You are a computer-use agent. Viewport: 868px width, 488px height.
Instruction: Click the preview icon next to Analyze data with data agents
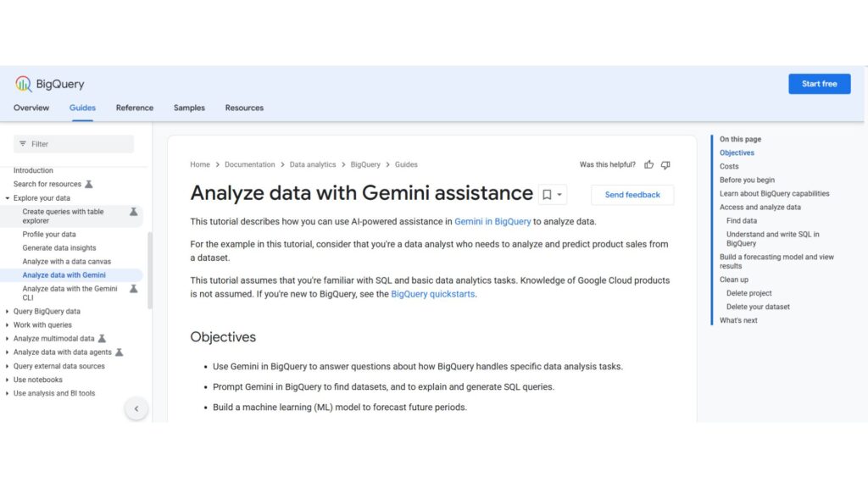point(119,352)
